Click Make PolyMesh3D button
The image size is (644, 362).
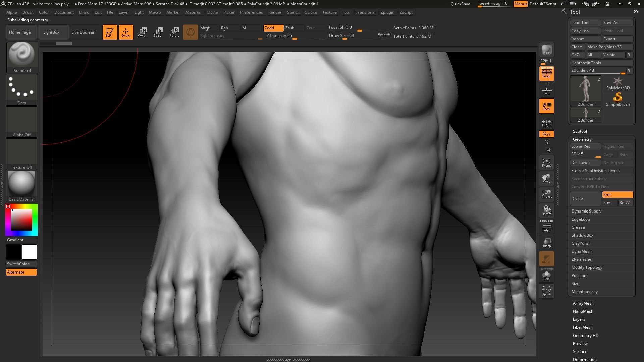tap(609, 47)
